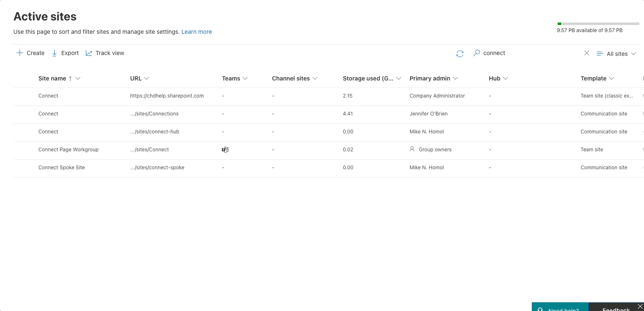Click the filter icon beside All sites

coord(600,53)
